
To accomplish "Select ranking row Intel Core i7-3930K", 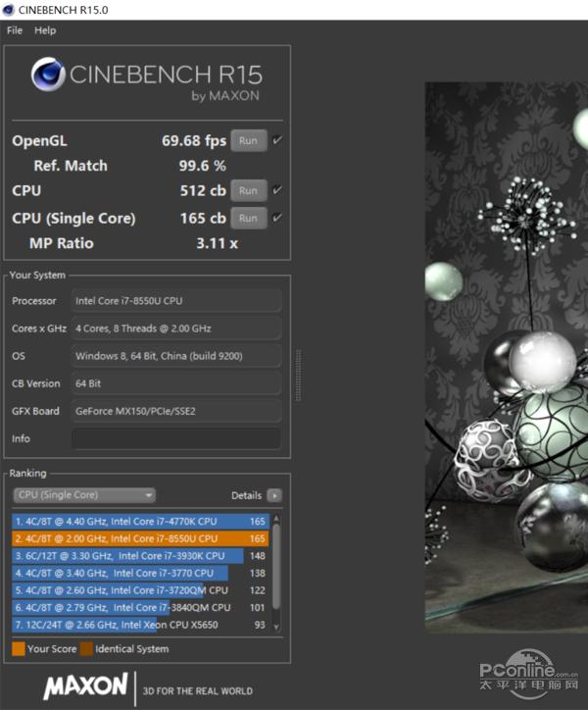I will tap(140, 556).
